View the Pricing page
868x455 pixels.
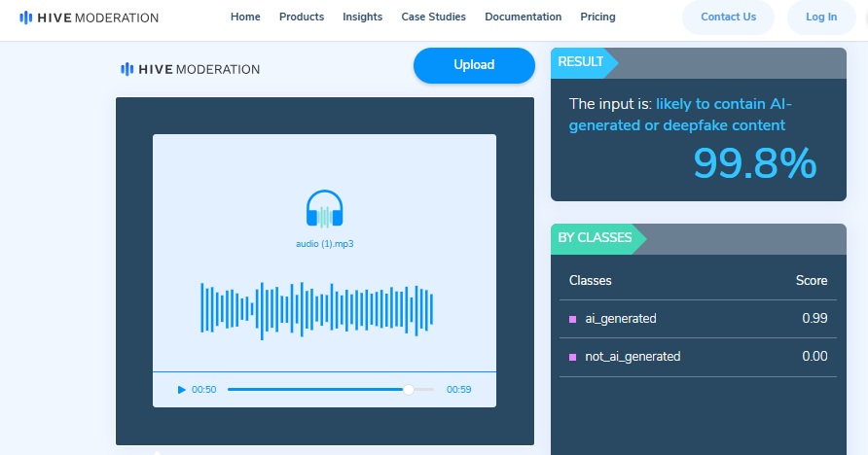click(597, 17)
